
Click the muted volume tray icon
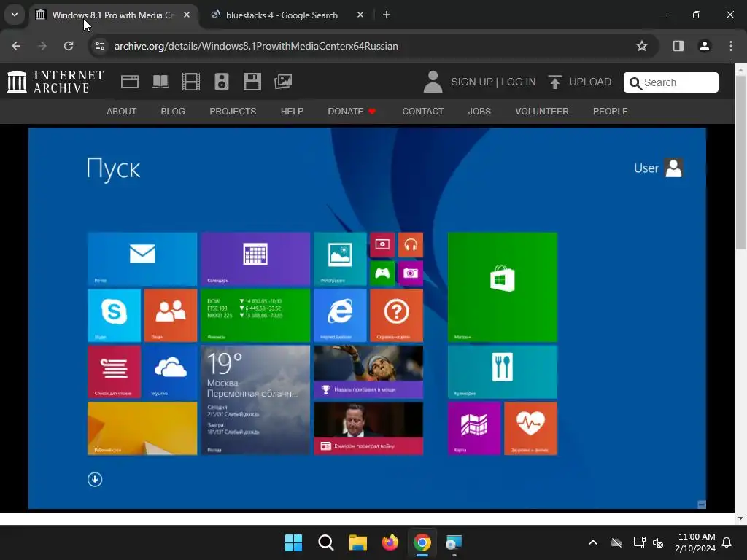pyautogui.click(x=658, y=542)
